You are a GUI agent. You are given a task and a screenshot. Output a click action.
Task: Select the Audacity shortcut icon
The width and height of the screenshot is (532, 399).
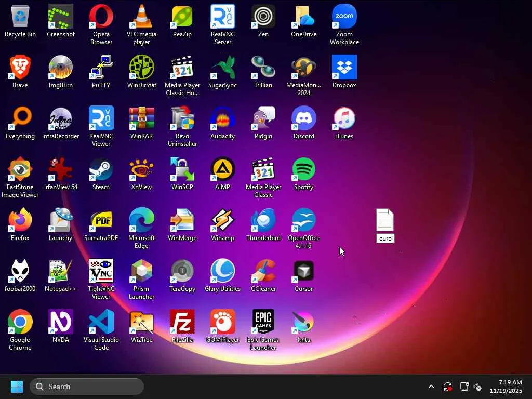223,119
